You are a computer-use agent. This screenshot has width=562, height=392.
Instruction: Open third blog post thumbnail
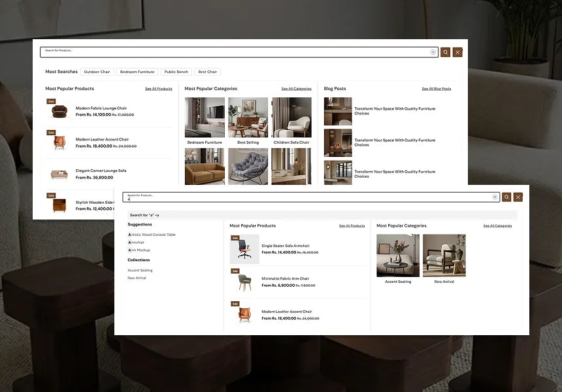[x=338, y=172]
